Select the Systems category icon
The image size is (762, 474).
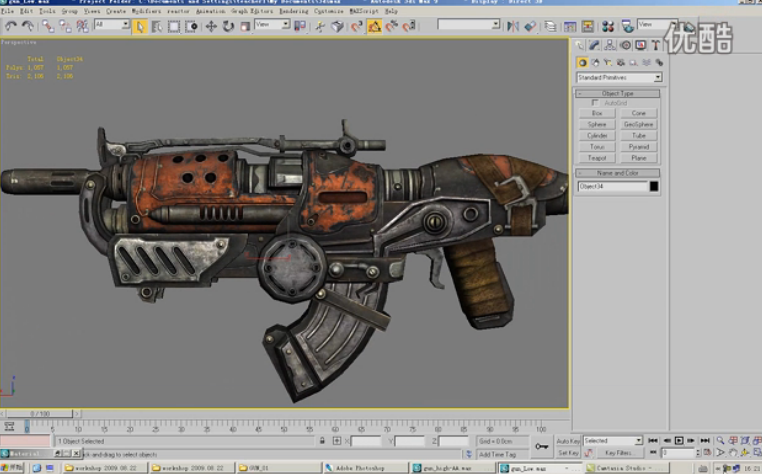click(659, 62)
